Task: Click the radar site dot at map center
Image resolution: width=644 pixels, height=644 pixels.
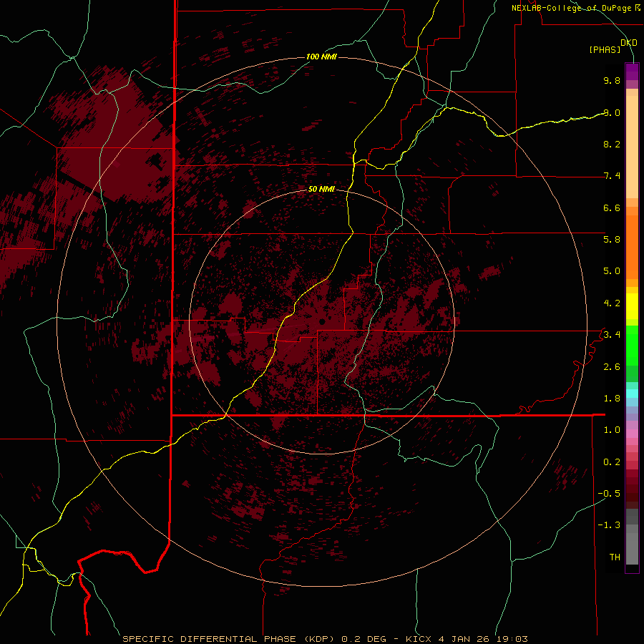Action: [322, 321]
